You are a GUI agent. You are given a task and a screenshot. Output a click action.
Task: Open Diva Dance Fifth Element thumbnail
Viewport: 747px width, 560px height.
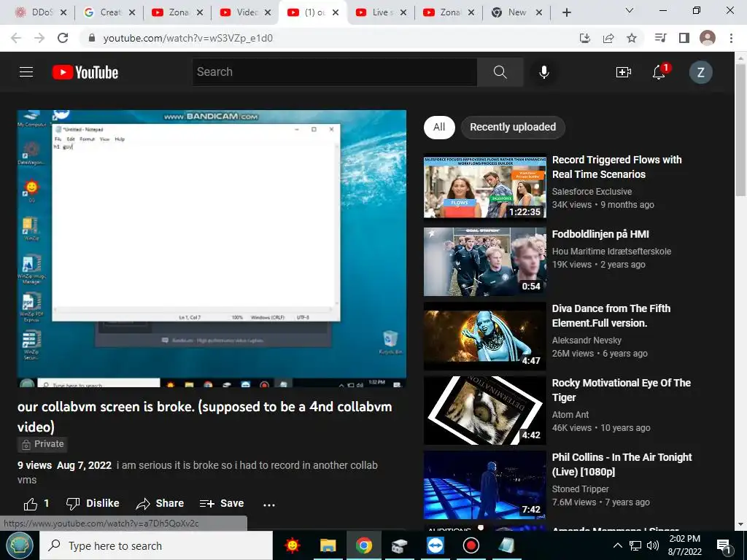[485, 335]
